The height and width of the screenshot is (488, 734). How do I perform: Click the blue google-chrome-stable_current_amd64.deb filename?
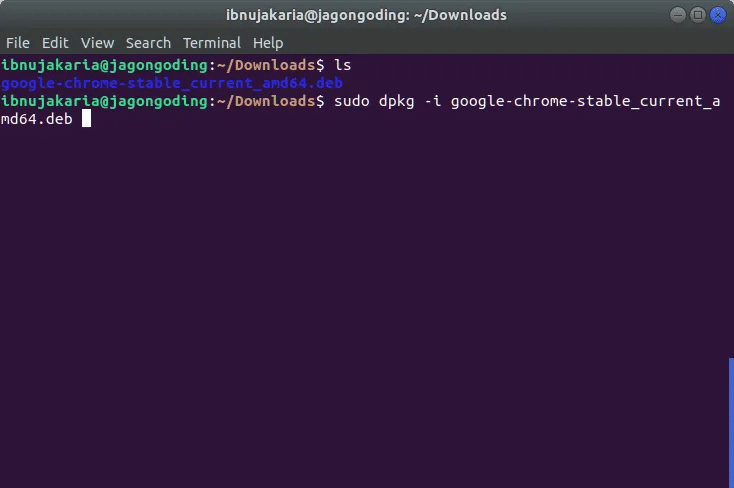point(172,83)
